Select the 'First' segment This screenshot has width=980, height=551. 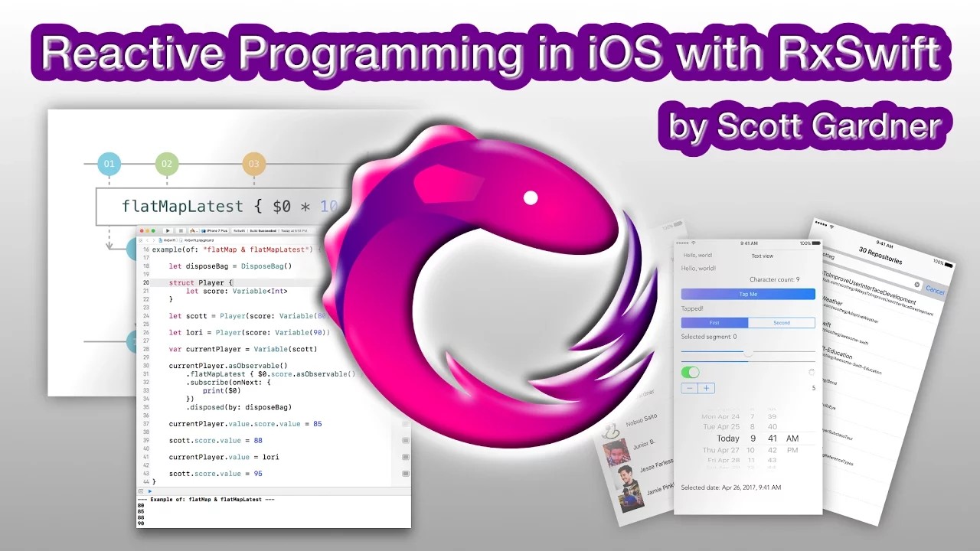(x=714, y=323)
